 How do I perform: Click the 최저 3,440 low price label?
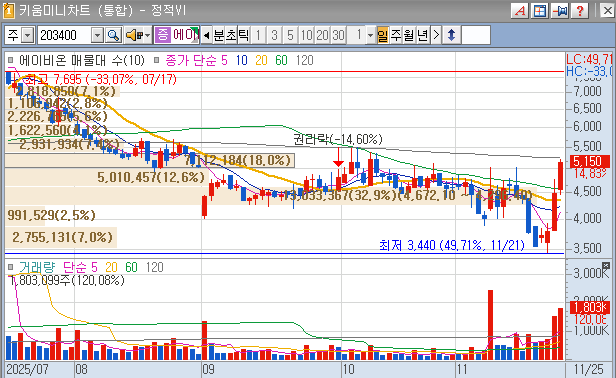[452, 245]
